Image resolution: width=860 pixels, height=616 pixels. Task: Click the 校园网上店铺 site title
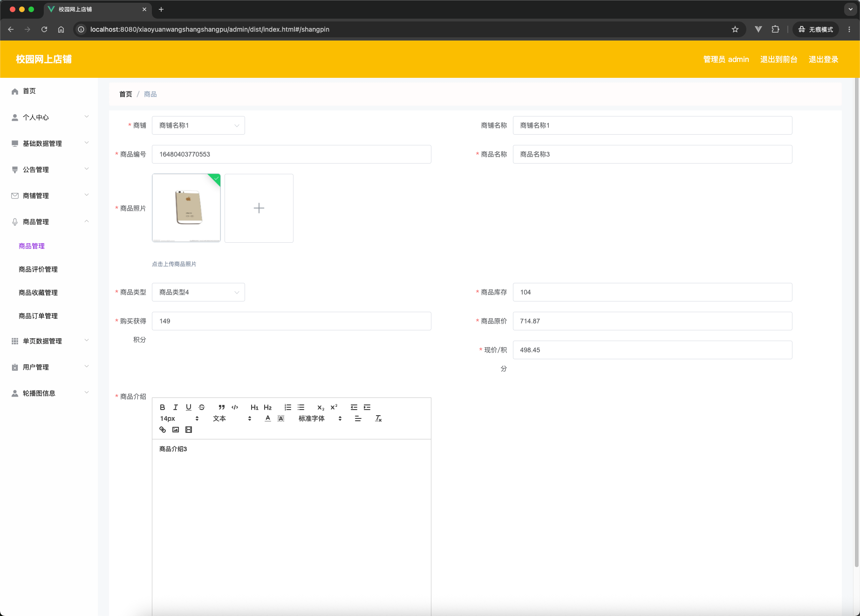[x=44, y=59]
